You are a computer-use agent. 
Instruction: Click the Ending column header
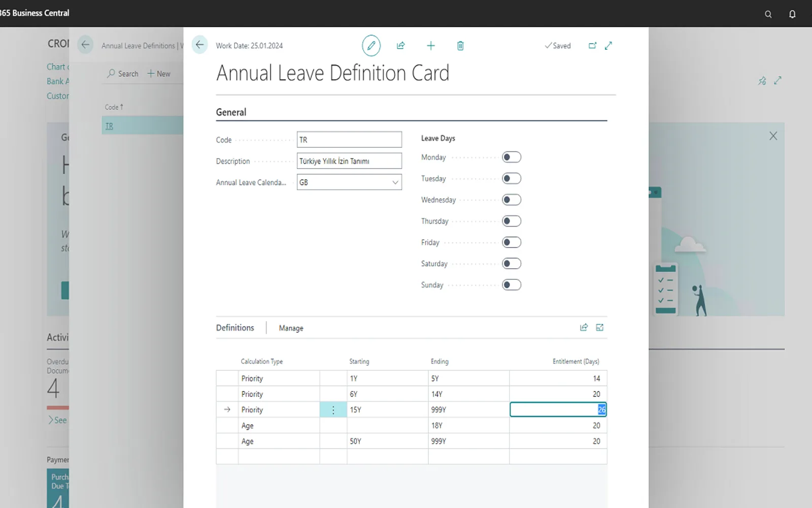pos(439,362)
